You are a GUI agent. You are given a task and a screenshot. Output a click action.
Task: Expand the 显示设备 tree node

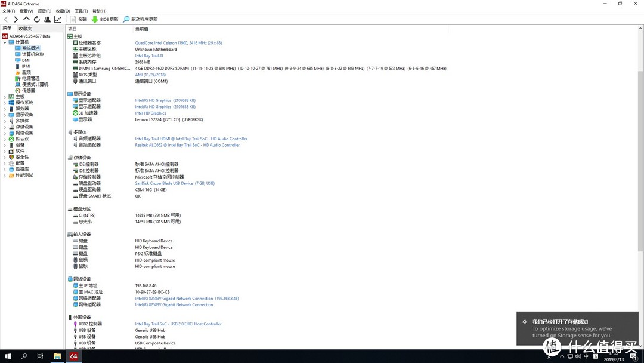(x=5, y=115)
